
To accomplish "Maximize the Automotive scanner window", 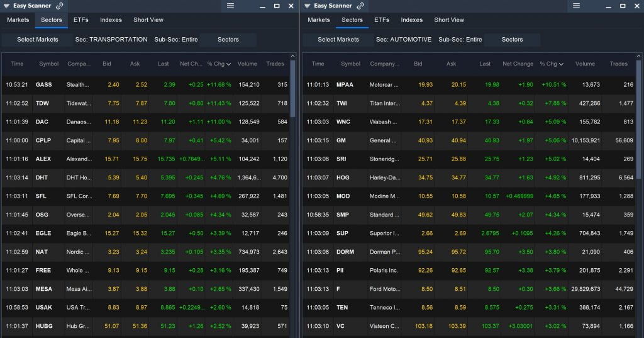I will tap(622, 6).
